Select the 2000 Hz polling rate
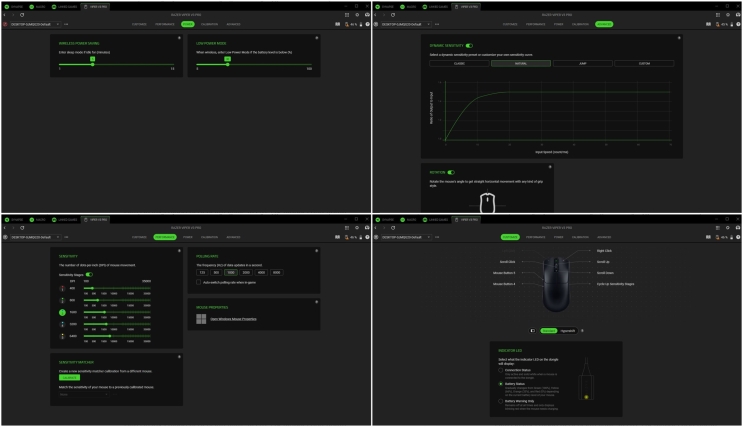The height and width of the screenshot is (427, 743). [x=246, y=273]
